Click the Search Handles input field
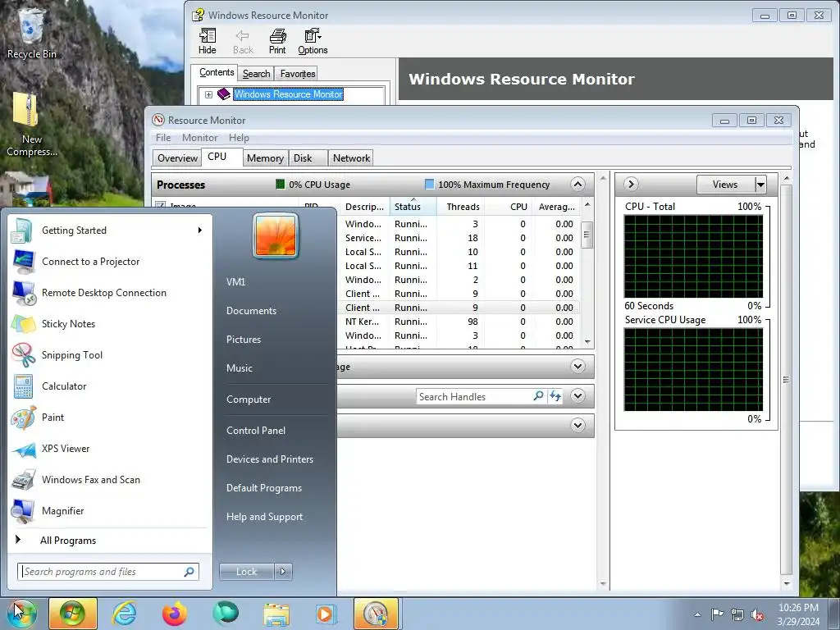840x630 pixels. 474,397
